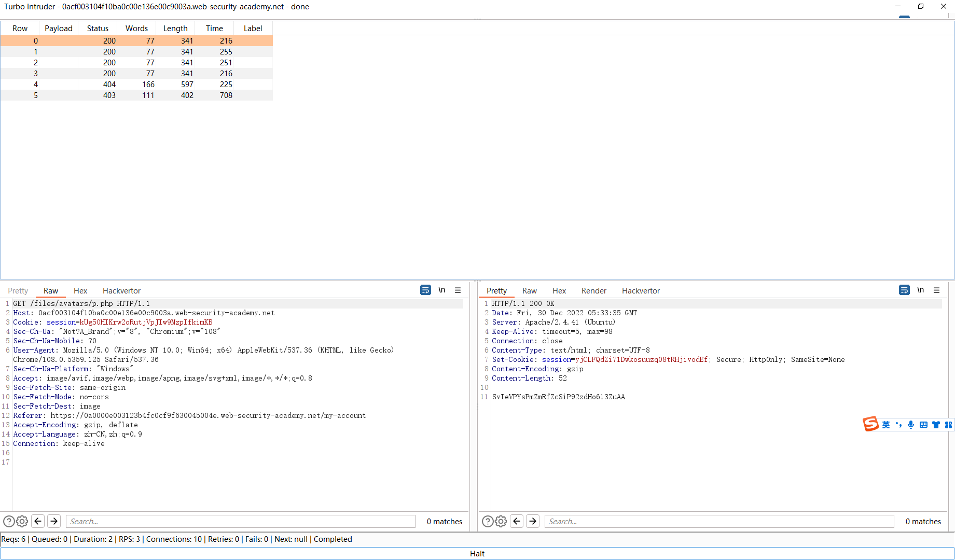The width and height of the screenshot is (955, 560).
Task: Click the GET /files/avatars/p.php request line
Action: pos(81,303)
